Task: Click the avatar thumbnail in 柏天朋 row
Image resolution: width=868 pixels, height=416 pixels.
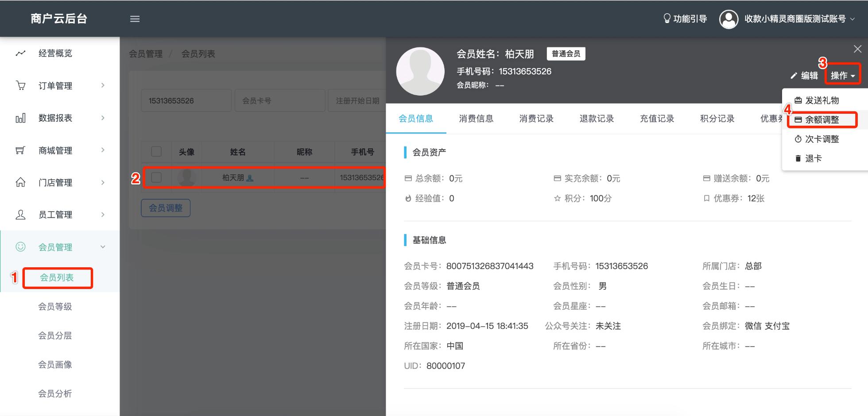Action: click(x=186, y=177)
